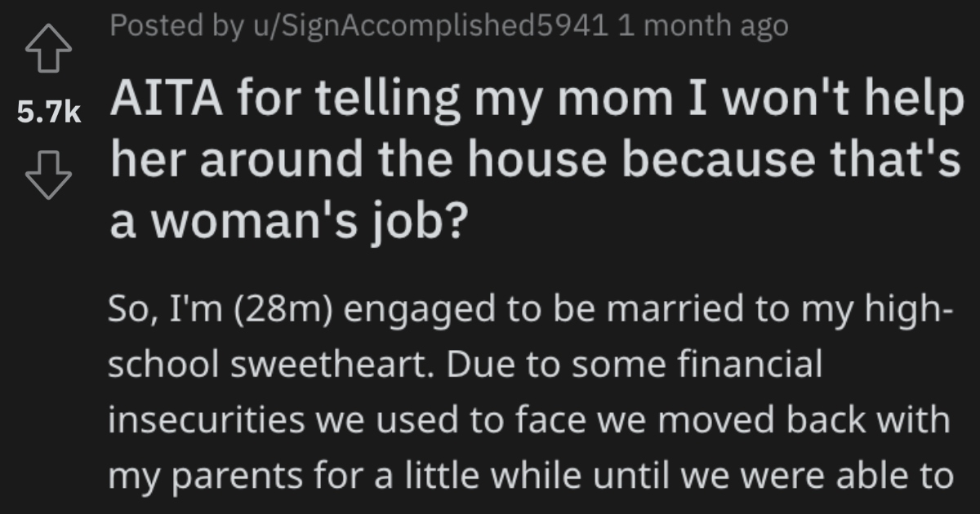This screenshot has width=980, height=514.
Task: Click the '1 month ago' timestamp
Action: [703, 26]
